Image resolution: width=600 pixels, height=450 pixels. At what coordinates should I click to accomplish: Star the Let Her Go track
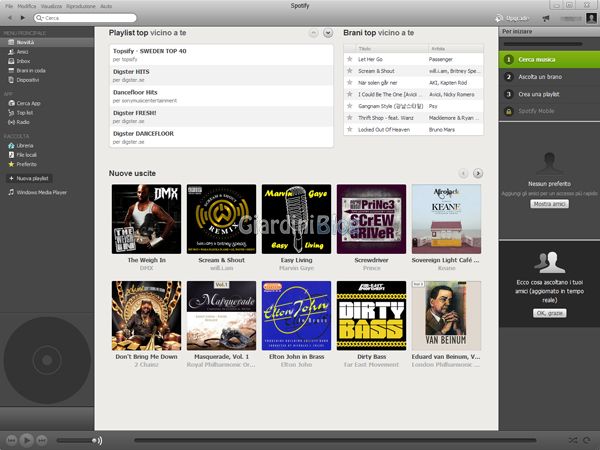coord(349,59)
